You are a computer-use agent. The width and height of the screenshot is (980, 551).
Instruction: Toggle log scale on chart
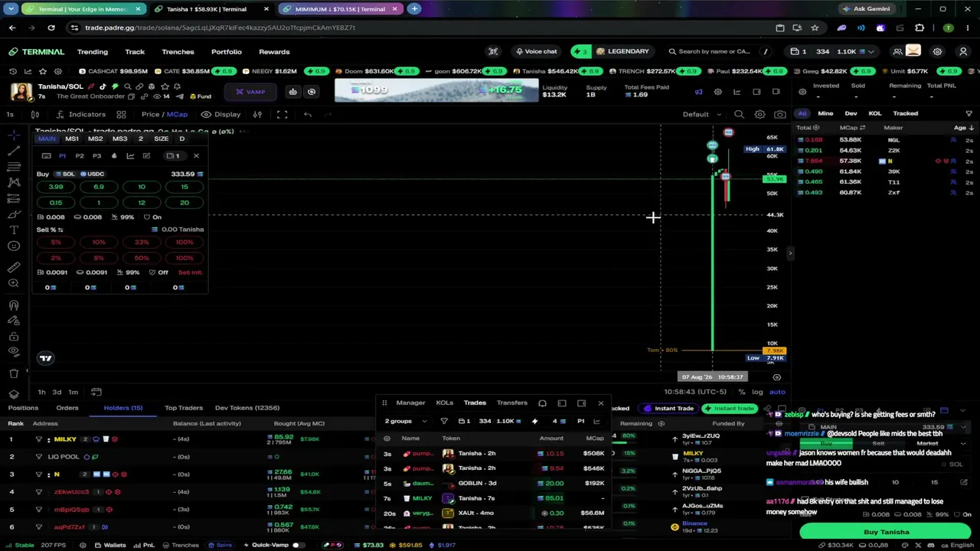757,392
